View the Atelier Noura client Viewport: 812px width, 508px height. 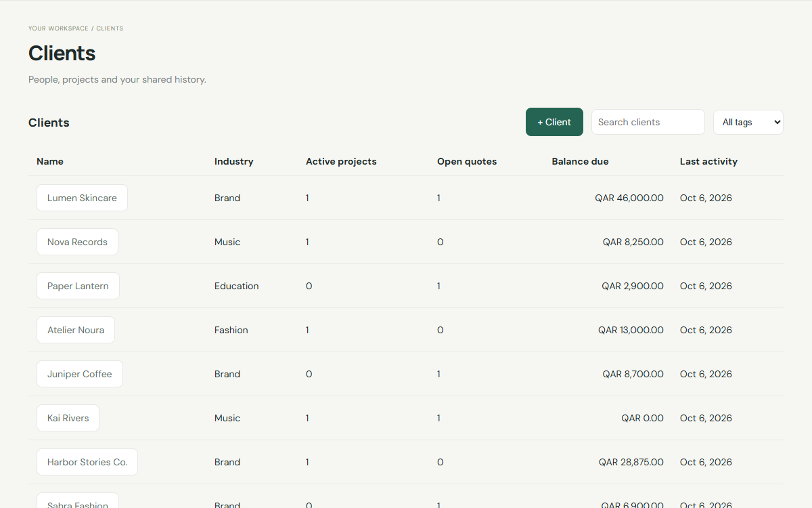click(76, 330)
